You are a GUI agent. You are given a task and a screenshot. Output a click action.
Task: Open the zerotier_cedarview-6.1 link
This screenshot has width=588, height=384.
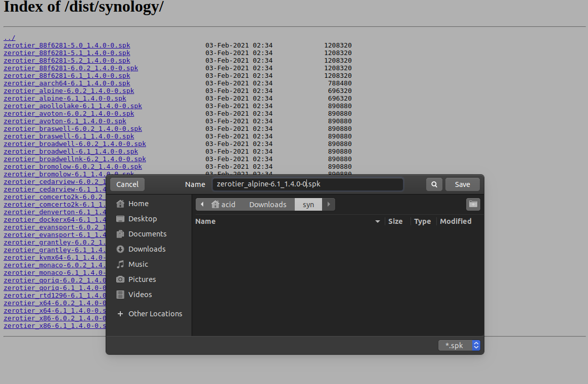[55, 189]
